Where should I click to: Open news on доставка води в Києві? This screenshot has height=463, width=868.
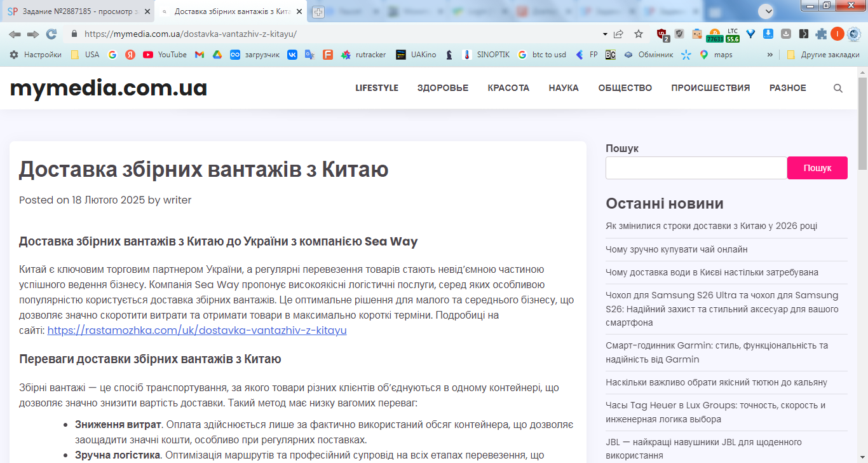712,272
